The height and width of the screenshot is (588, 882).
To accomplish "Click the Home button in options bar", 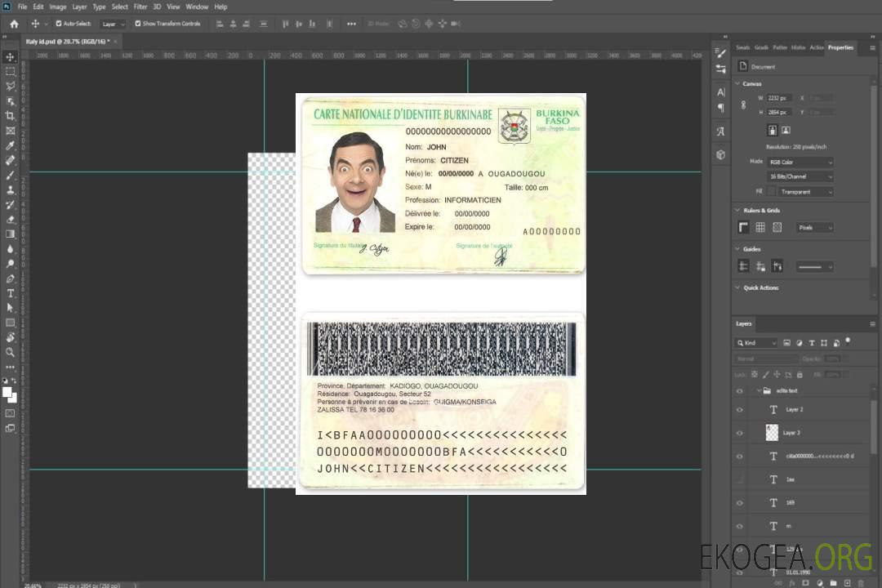I will click(14, 24).
